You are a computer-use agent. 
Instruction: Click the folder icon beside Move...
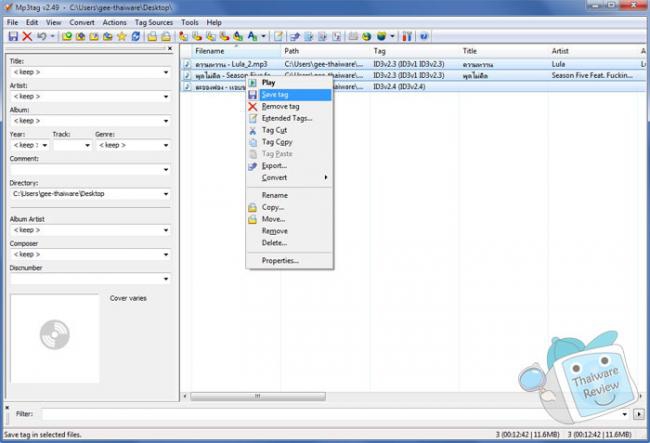pos(252,219)
